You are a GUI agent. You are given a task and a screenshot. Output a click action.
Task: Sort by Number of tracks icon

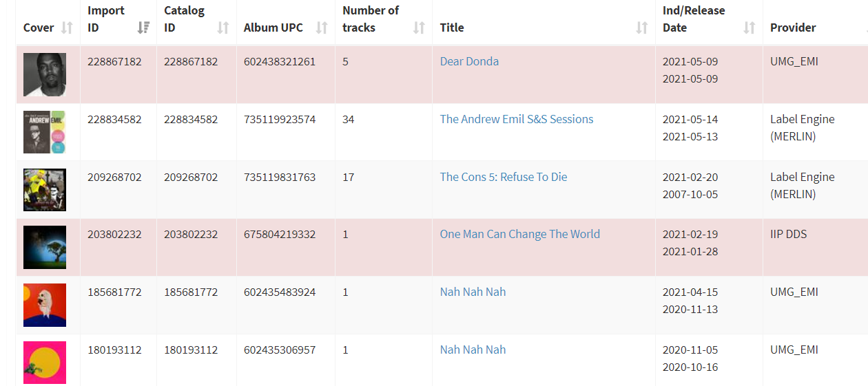(x=419, y=28)
